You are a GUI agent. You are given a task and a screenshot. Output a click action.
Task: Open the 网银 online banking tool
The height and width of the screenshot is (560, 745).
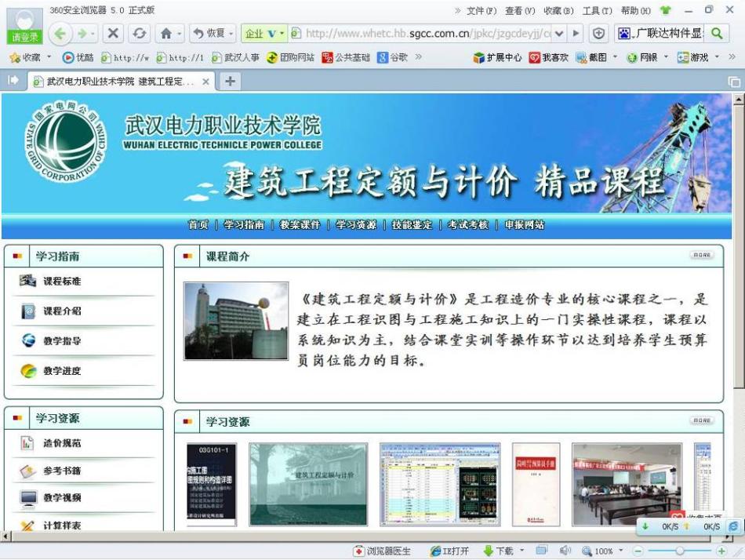pos(642,57)
